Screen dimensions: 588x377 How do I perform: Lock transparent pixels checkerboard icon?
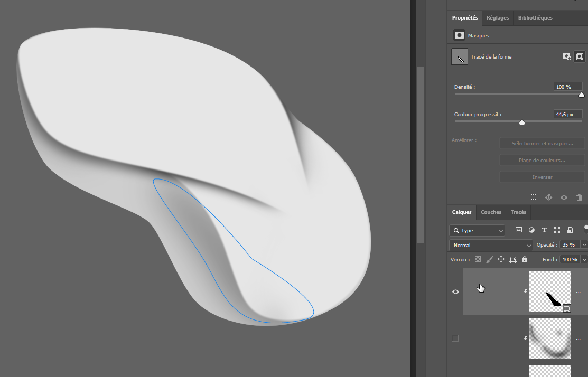[x=478, y=259]
